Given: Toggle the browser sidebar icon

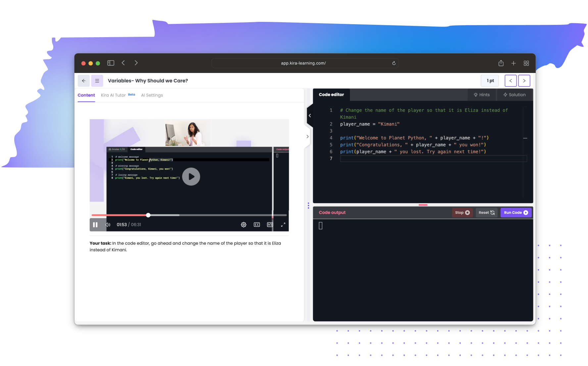Looking at the screenshot, I should [x=111, y=63].
